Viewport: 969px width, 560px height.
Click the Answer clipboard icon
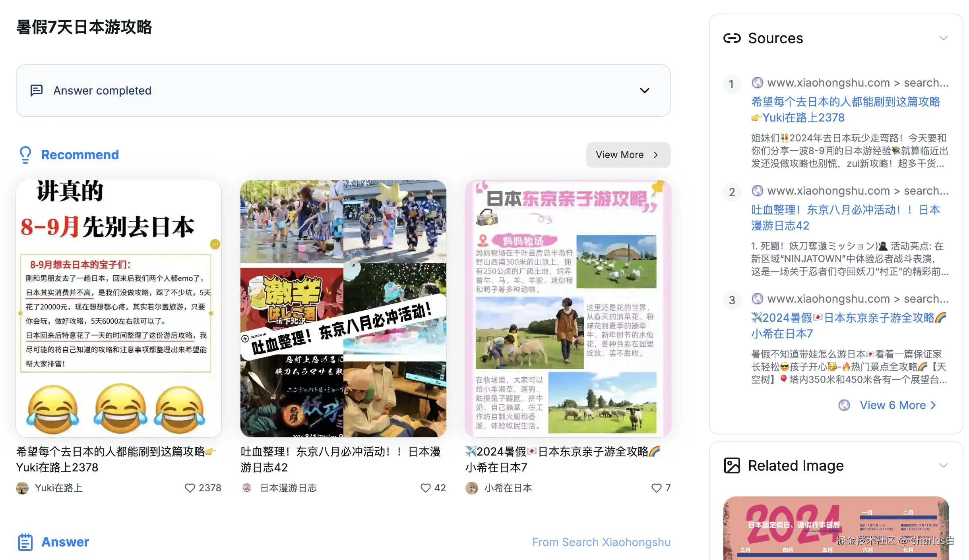pyautogui.click(x=25, y=542)
